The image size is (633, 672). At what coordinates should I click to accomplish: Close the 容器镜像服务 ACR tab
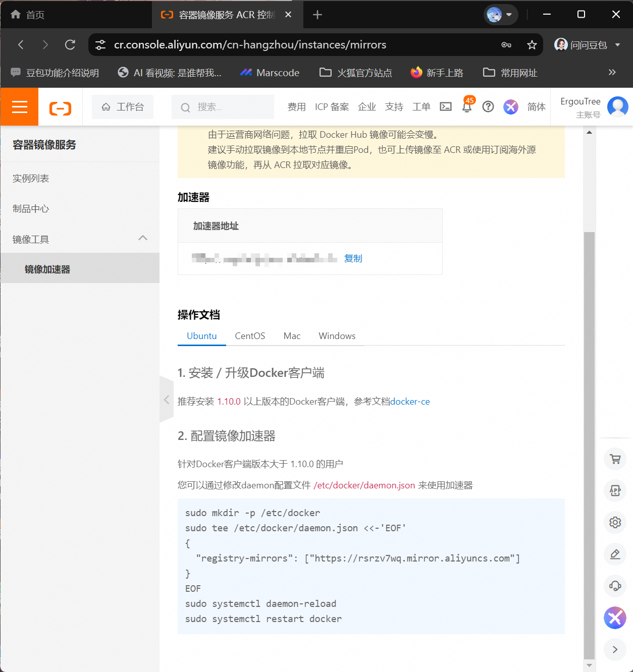click(288, 15)
